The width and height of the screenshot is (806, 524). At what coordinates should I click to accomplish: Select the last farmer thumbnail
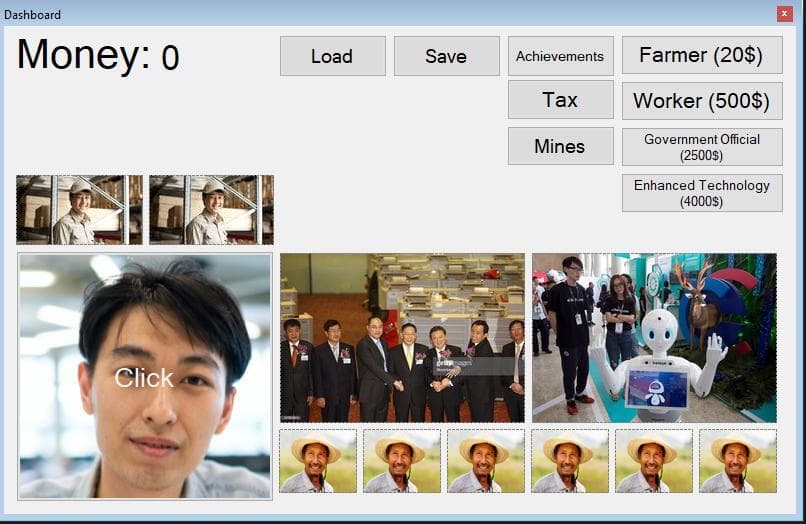738,461
